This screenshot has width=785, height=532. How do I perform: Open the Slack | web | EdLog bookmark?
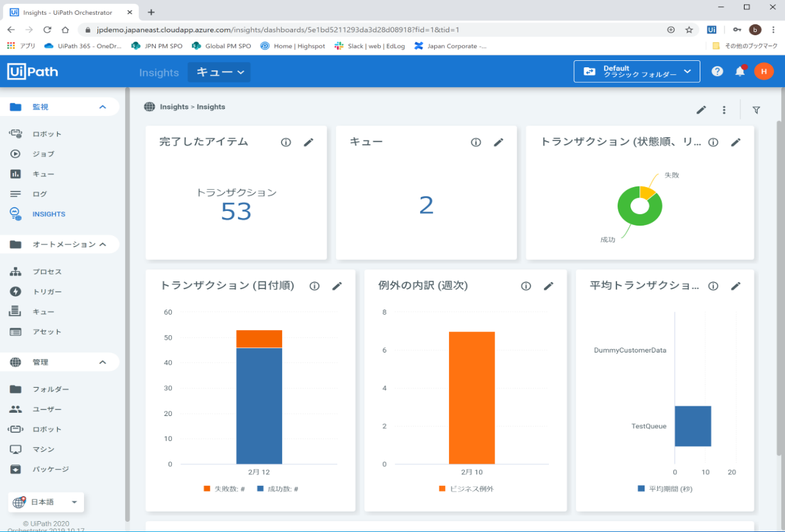tap(370, 46)
